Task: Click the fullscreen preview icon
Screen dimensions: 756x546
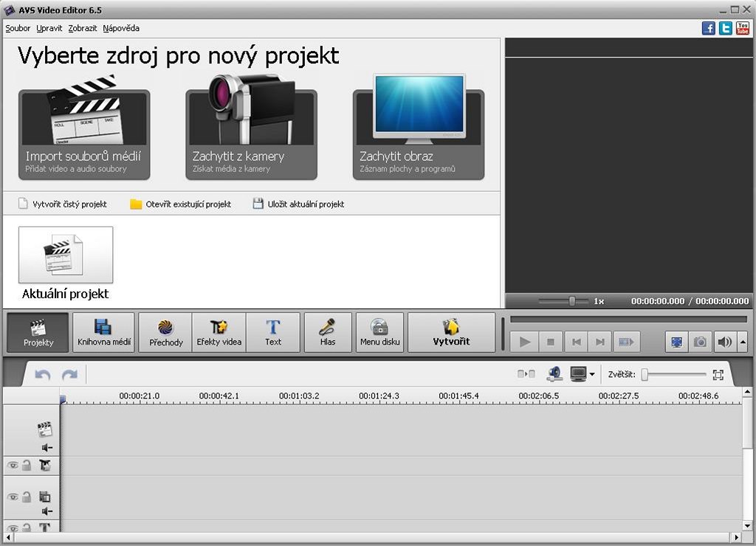Action: (x=676, y=342)
